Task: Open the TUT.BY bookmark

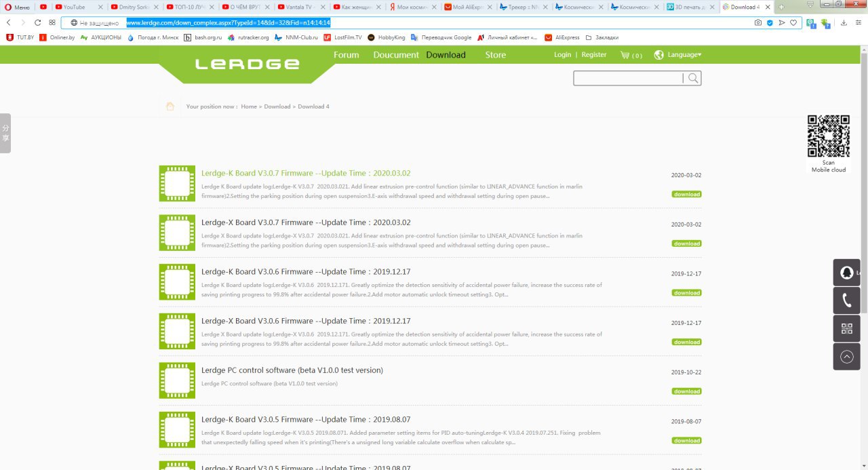Action: tap(20, 37)
